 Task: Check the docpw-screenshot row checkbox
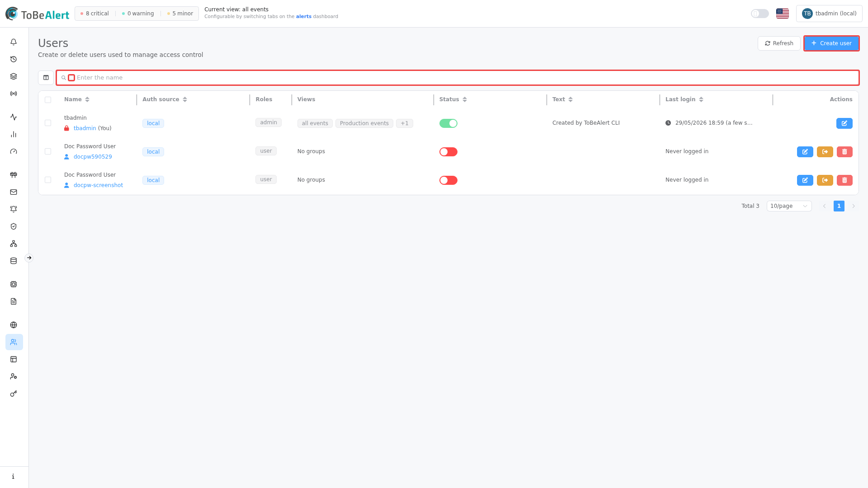pos(48,180)
